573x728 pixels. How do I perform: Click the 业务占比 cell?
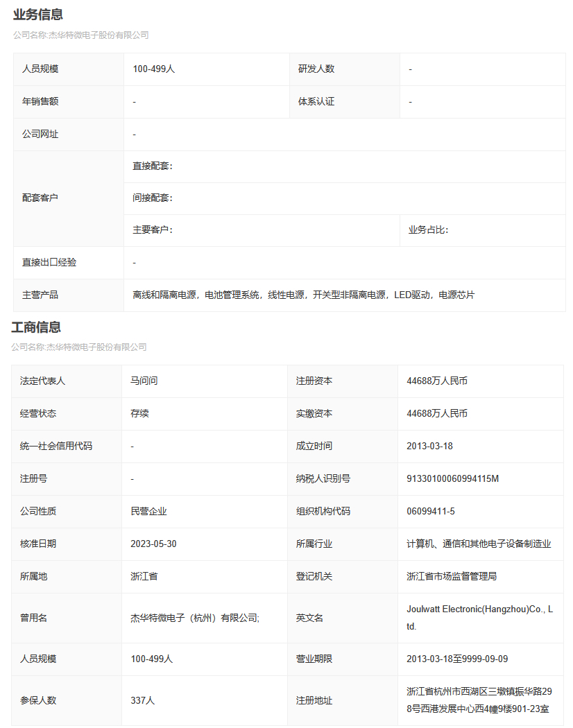pos(482,230)
